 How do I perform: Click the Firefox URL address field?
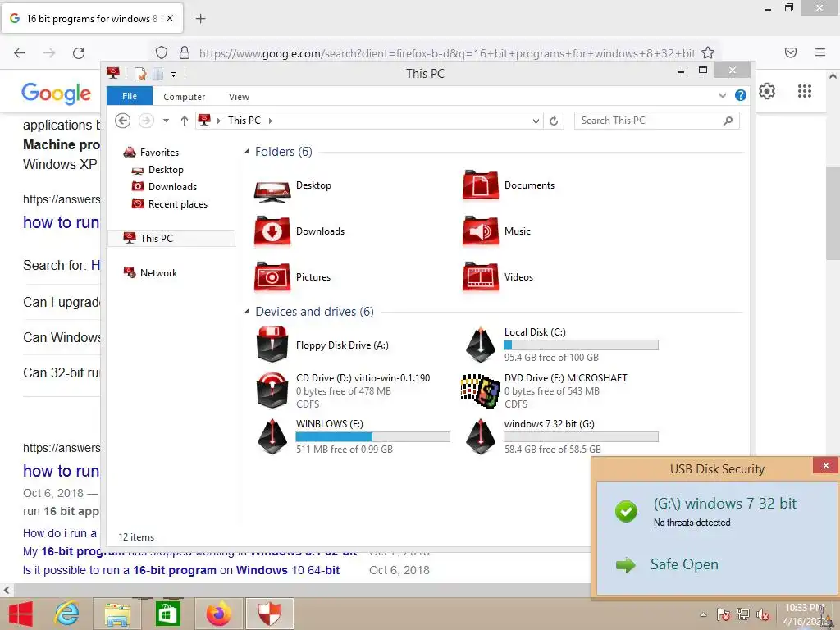pyautogui.click(x=446, y=53)
